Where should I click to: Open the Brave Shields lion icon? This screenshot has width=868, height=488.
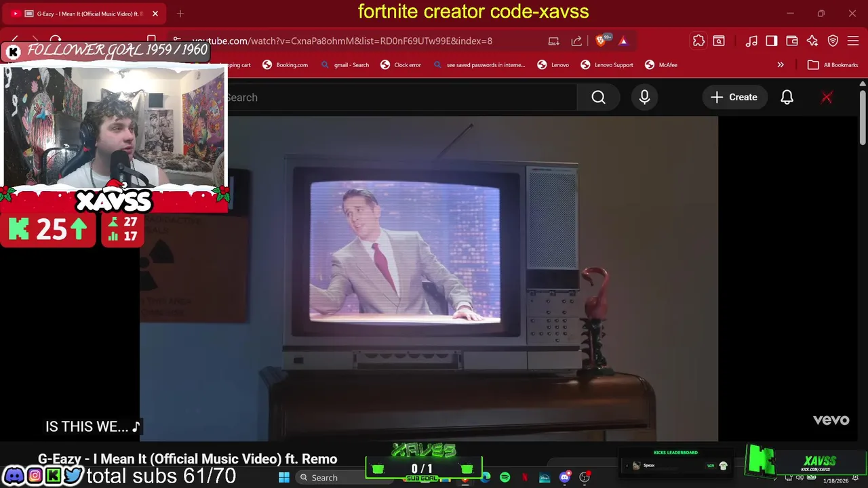(601, 41)
